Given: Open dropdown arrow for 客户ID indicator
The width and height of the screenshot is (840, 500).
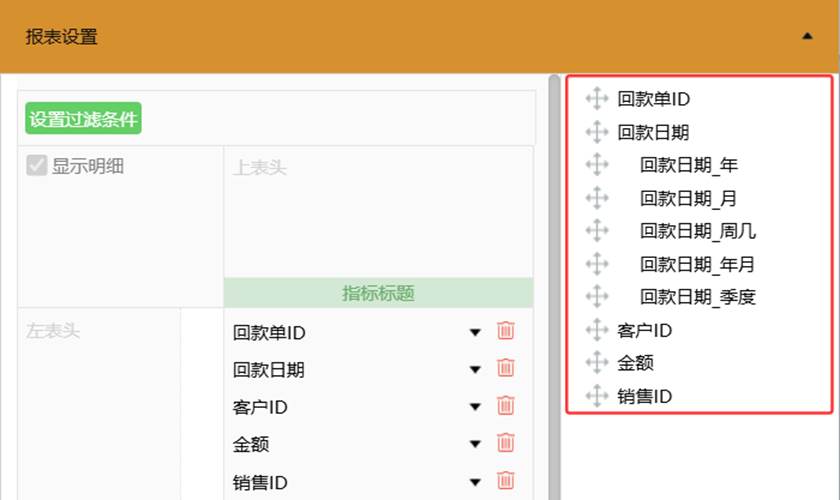Looking at the screenshot, I should click(x=475, y=407).
